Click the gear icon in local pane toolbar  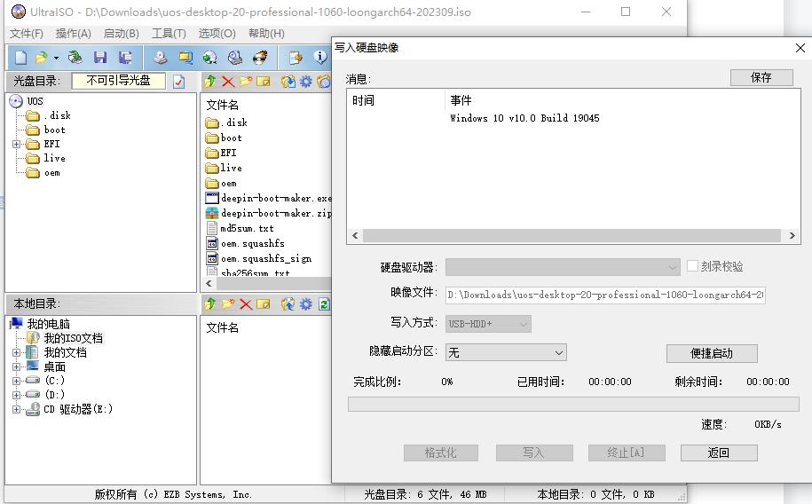pyautogui.click(x=306, y=304)
